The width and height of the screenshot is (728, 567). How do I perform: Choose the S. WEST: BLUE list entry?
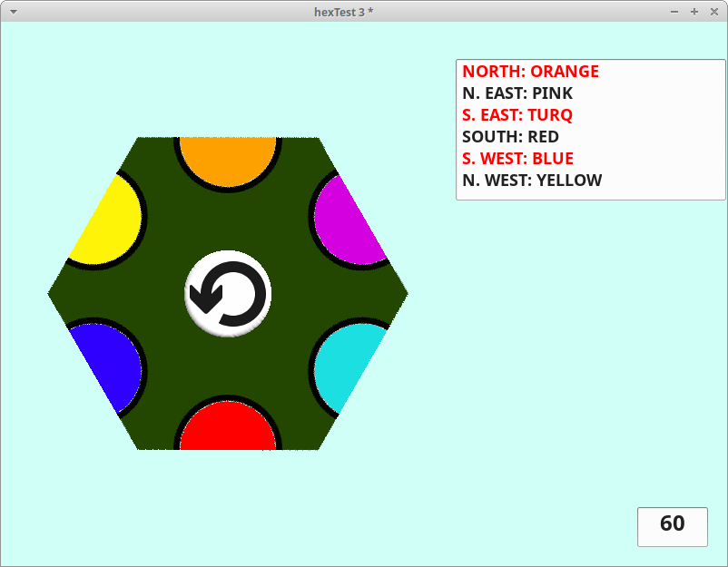517,159
